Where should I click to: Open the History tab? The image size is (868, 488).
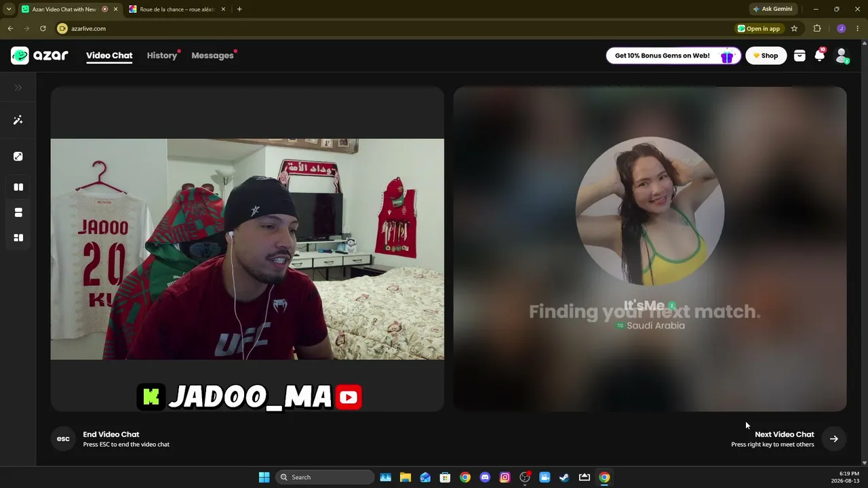click(162, 56)
